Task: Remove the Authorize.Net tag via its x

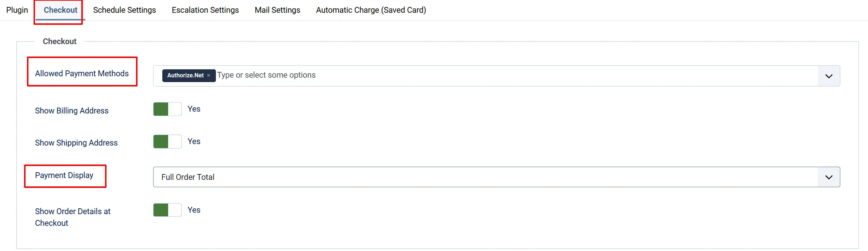Action: pos(209,76)
